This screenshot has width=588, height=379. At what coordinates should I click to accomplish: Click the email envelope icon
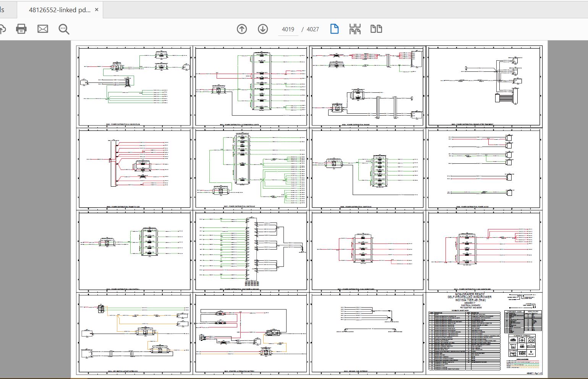click(x=43, y=29)
